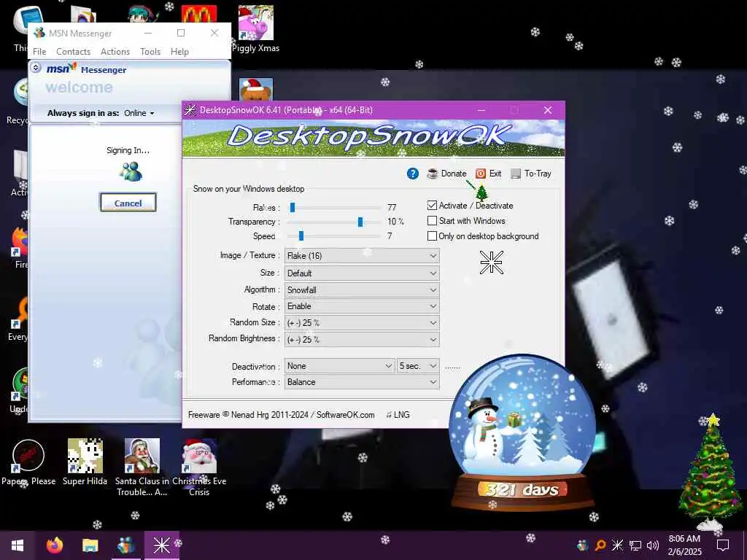Open File Explorer from the taskbar
The height and width of the screenshot is (560, 747).
pos(90,545)
